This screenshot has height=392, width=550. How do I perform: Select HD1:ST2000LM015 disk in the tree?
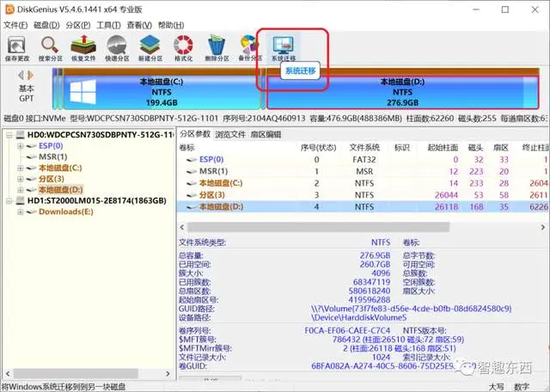point(97,201)
